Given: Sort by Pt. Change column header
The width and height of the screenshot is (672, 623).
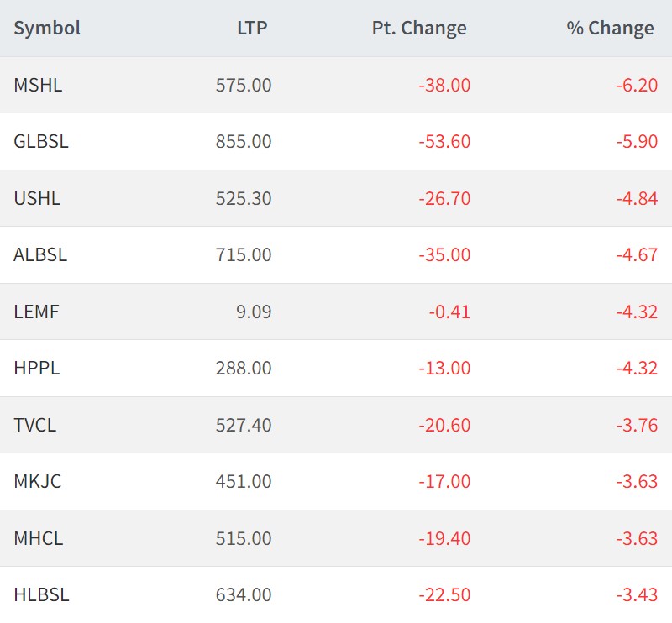Looking at the screenshot, I should (418, 28).
